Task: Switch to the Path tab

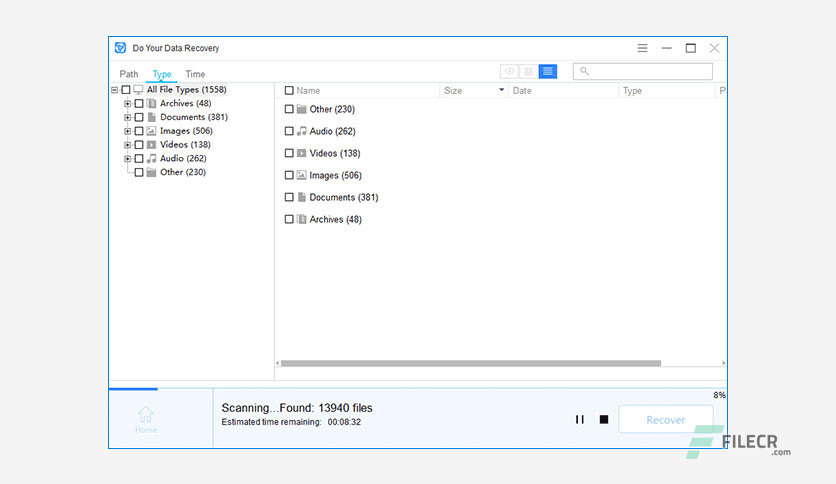Action: point(128,74)
